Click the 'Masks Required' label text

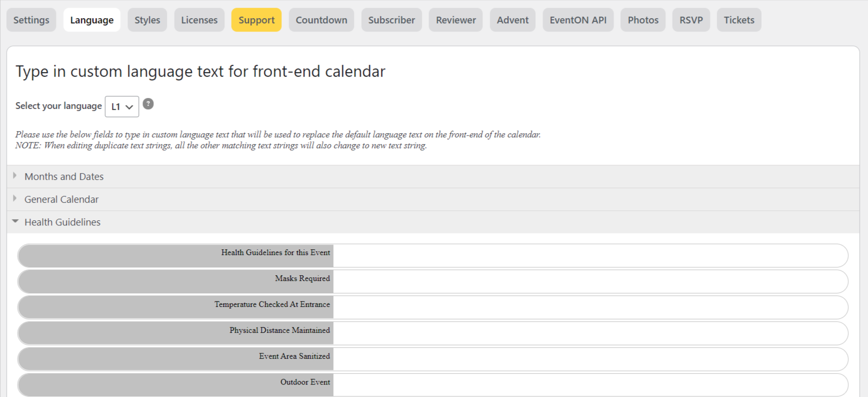tap(302, 278)
